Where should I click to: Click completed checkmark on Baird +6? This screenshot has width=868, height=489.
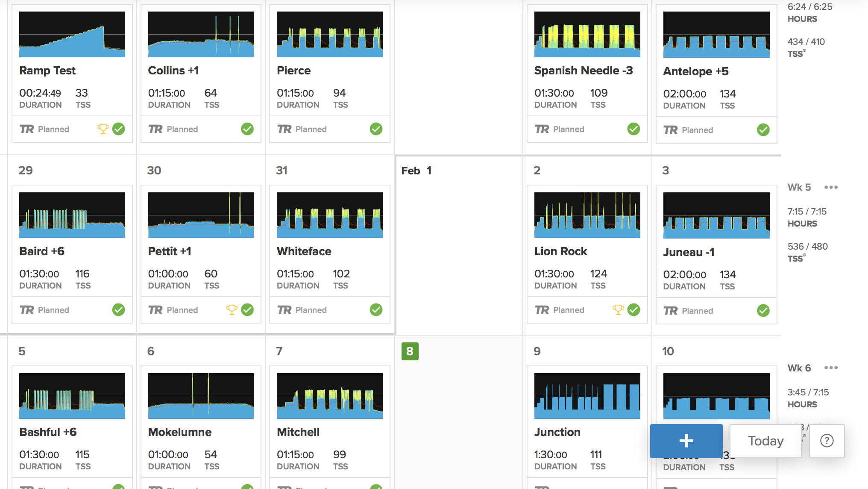click(x=118, y=309)
